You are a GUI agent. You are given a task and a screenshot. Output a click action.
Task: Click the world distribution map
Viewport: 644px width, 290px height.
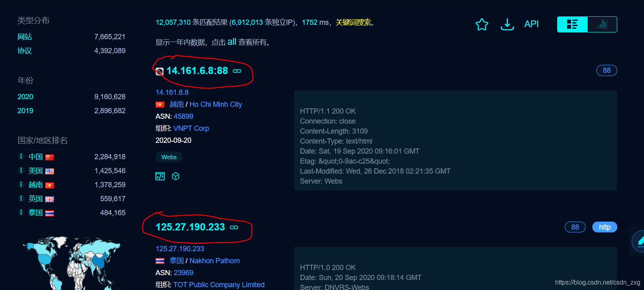72,263
